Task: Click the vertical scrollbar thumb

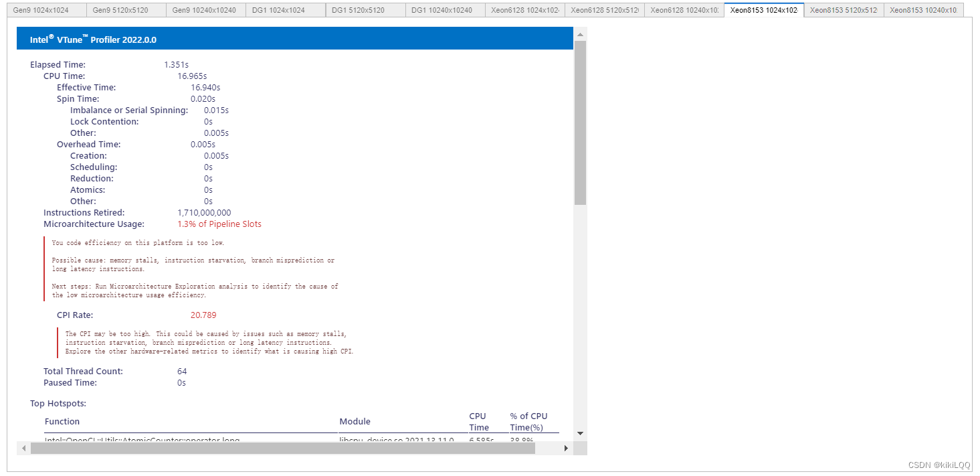Action: coord(580,123)
